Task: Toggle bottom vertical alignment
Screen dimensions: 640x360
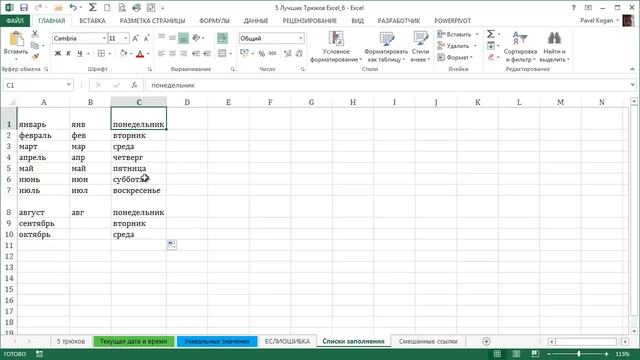Action: pyautogui.click(x=183, y=38)
